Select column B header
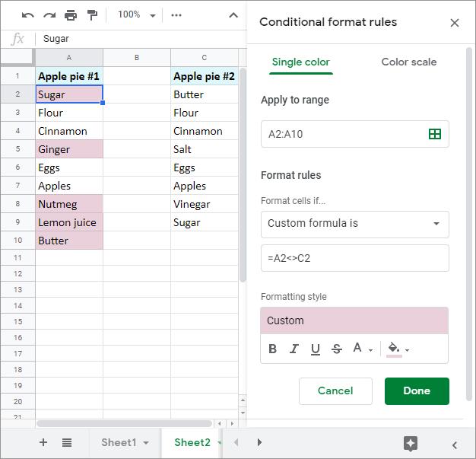The width and height of the screenshot is (476, 459). click(137, 57)
